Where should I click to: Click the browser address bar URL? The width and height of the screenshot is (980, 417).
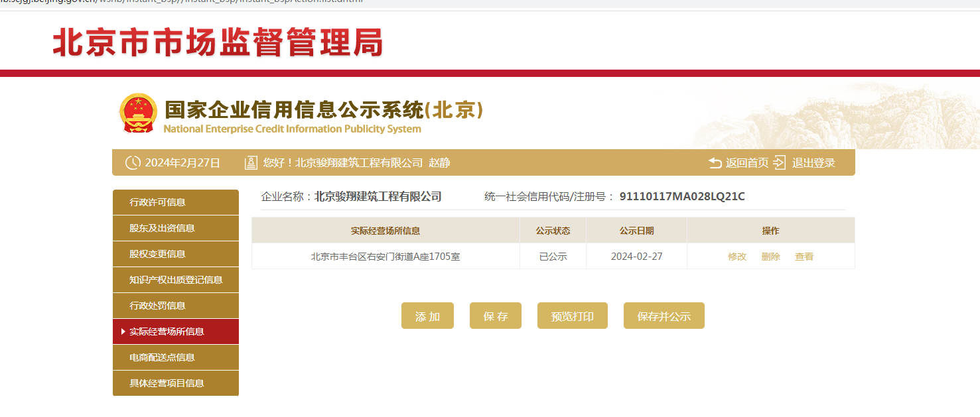click(x=182, y=2)
